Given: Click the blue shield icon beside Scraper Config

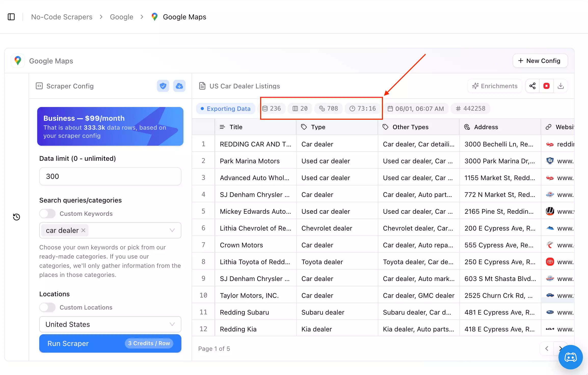Looking at the screenshot, I should pyautogui.click(x=163, y=86).
